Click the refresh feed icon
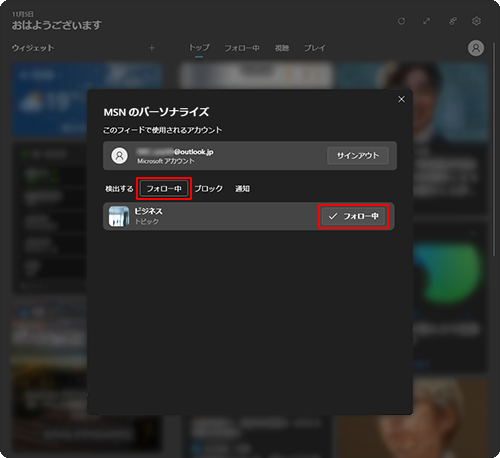This screenshot has height=458, width=500. coord(401,21)
